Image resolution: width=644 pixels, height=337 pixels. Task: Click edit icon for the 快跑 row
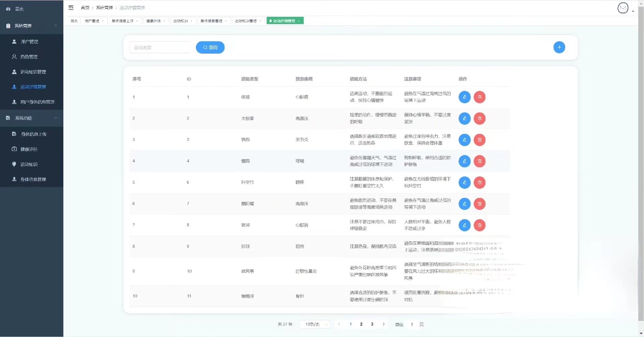[465, 140]
